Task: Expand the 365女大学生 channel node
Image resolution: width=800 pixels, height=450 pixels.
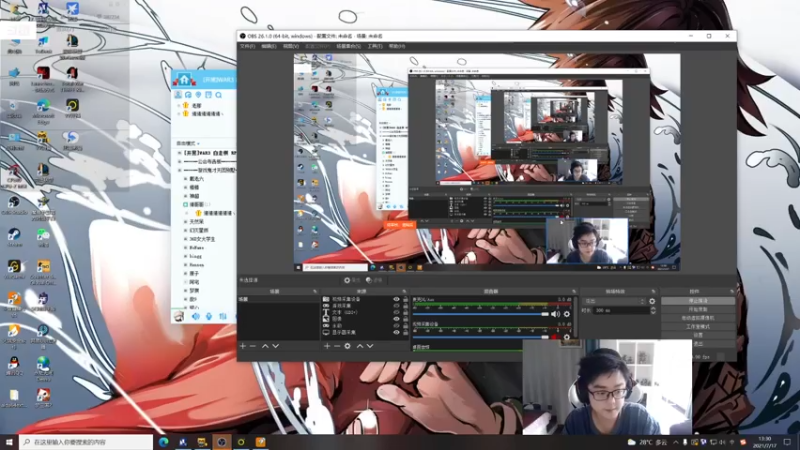Action: (x=186, y=239)
